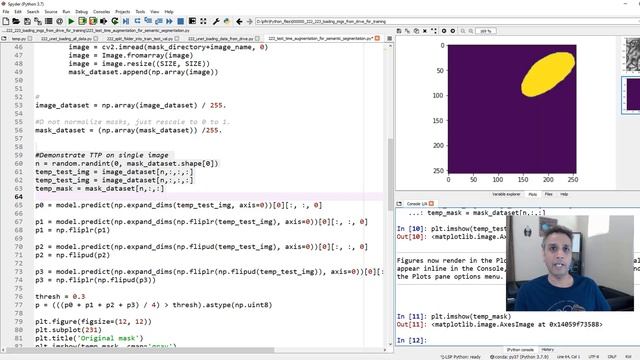Open the File menu
Viewport: 640px width, 360px height.
point(6,12)
